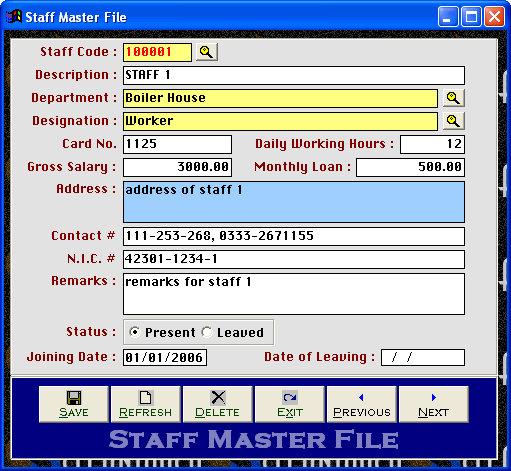Open the Department lookup magnifier icon
Viewport: 511px width, 471px height.
click(x=453, y=98)
